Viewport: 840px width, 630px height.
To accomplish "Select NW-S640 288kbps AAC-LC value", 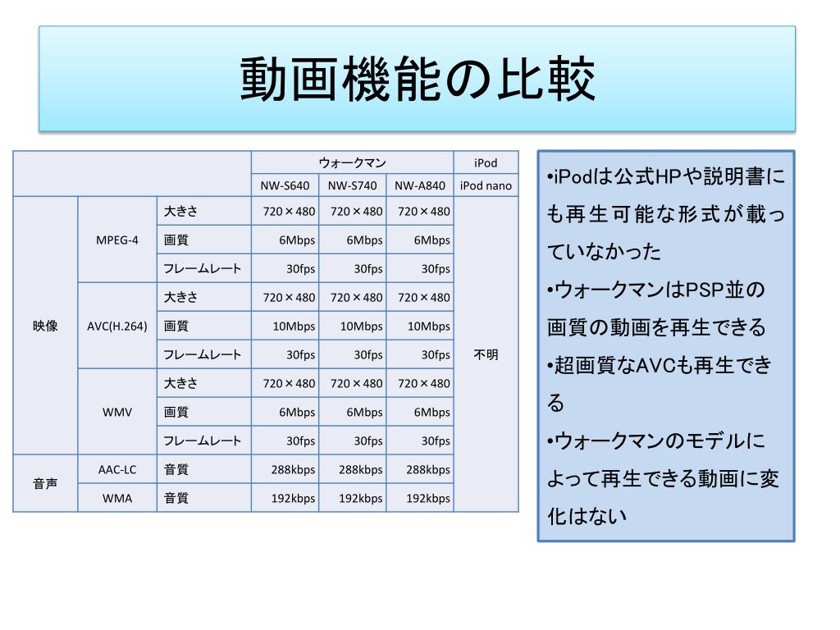I will 285,469.
